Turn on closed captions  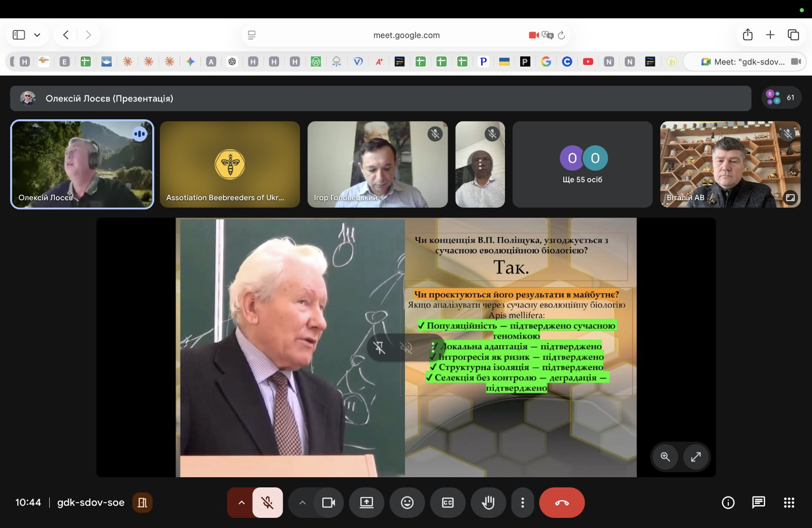click(x=448, y=503)
